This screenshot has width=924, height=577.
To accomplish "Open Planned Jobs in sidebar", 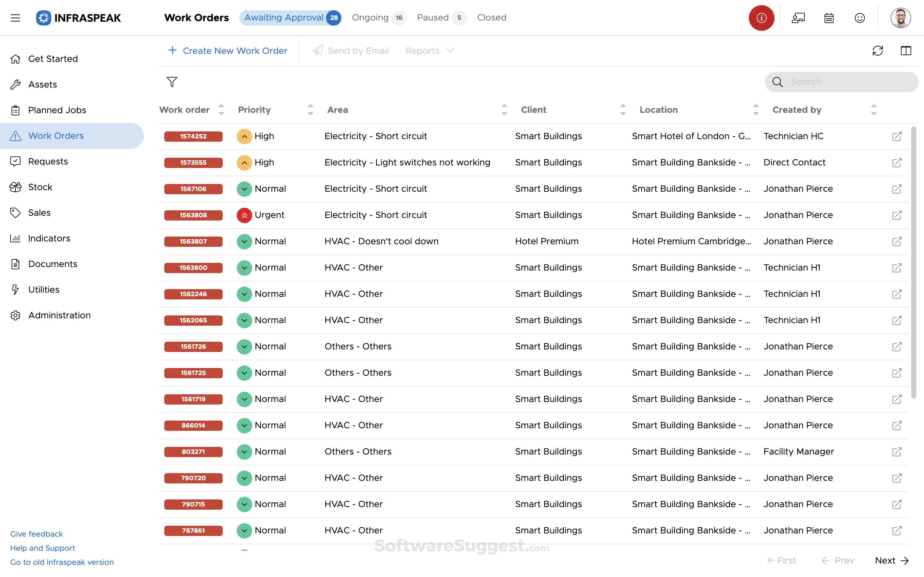I will 57,110.
